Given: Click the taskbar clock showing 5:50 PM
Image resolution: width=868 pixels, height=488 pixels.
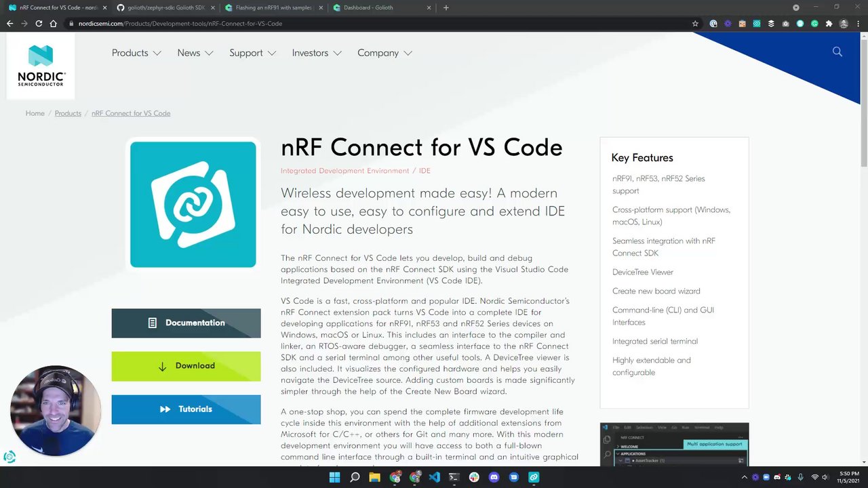Looking at the screenshot, I should coord(849,477).
